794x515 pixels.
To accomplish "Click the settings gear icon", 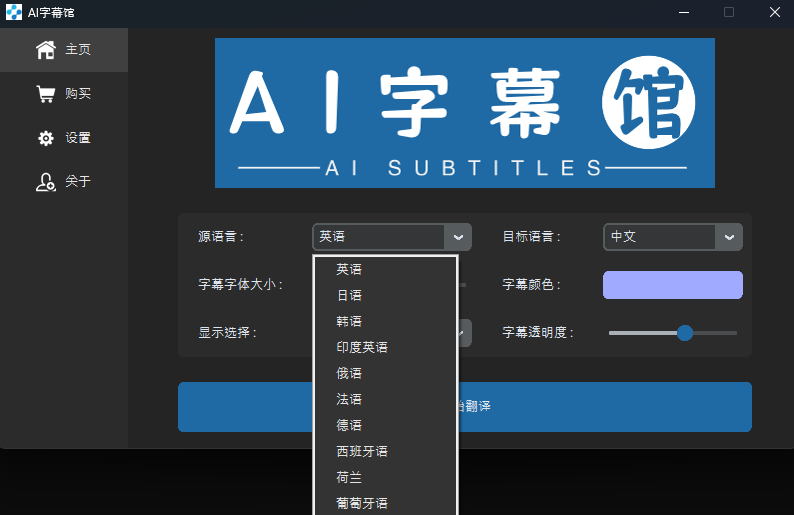I will click(x=45, y=138).
